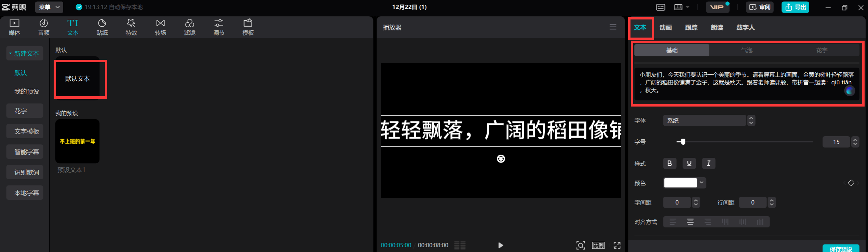Click the VIP badge
Screen dimensions: 868x252
tap(717, 7)
